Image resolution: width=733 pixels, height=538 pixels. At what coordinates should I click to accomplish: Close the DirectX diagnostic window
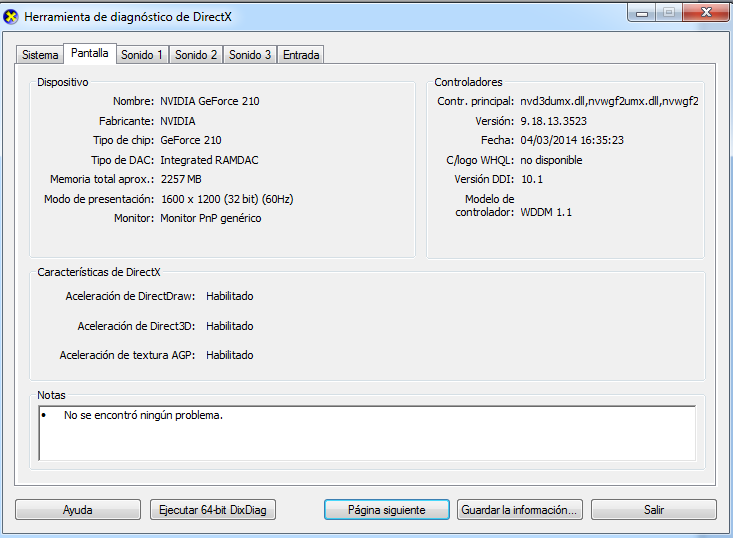point(706,13)
